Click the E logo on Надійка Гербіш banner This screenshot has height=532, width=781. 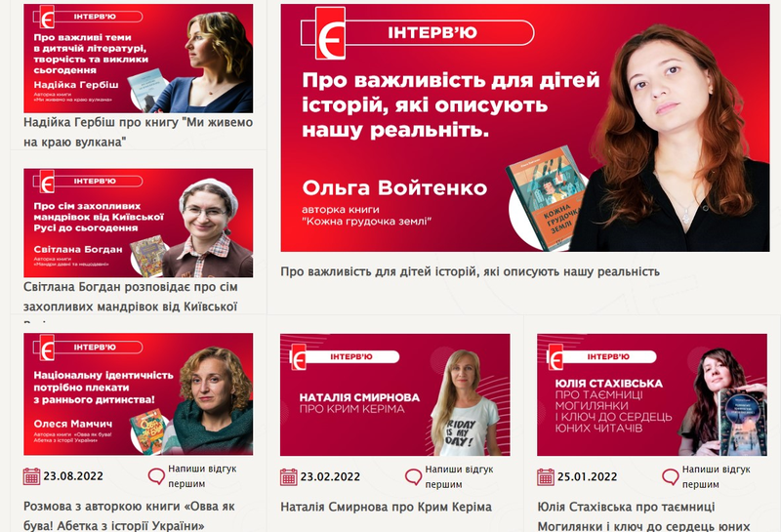(47, 17)
